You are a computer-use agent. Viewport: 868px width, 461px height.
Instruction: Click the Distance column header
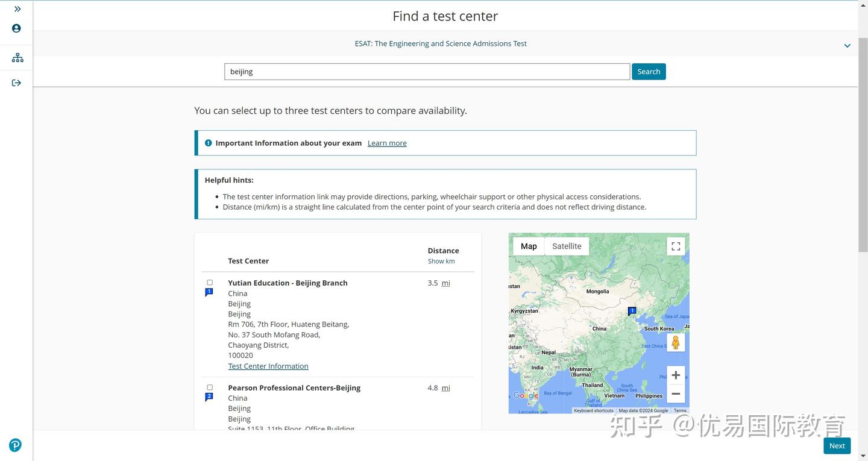pos(443,251)
